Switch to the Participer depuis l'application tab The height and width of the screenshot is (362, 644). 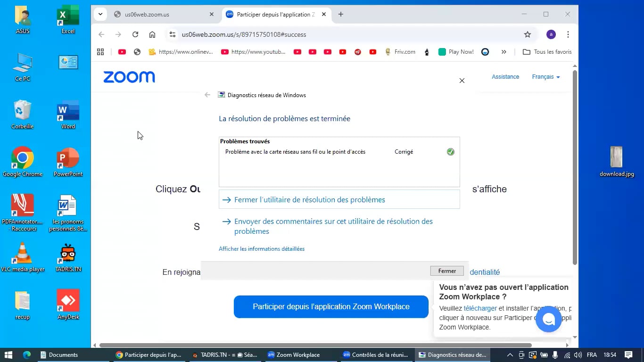click(275, 14)
